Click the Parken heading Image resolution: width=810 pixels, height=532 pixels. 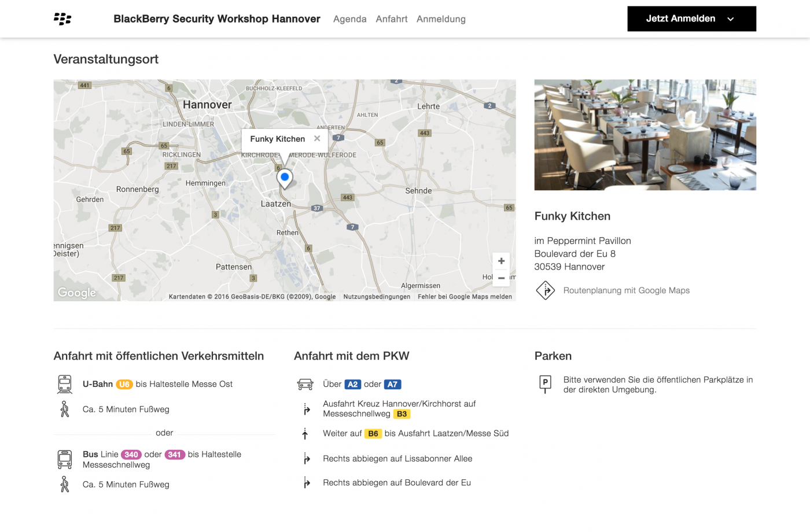click(x=553, y=356)
